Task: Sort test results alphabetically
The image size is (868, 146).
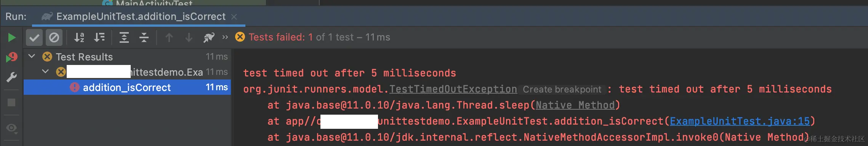Action: coord(79,37)
